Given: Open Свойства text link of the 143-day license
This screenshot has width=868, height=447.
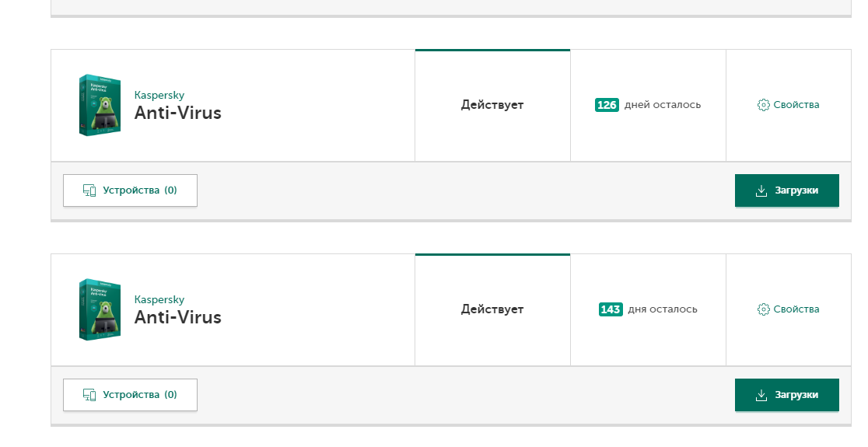Looking at the screenshot, I should pyautogui.click(x=796, y=309).
